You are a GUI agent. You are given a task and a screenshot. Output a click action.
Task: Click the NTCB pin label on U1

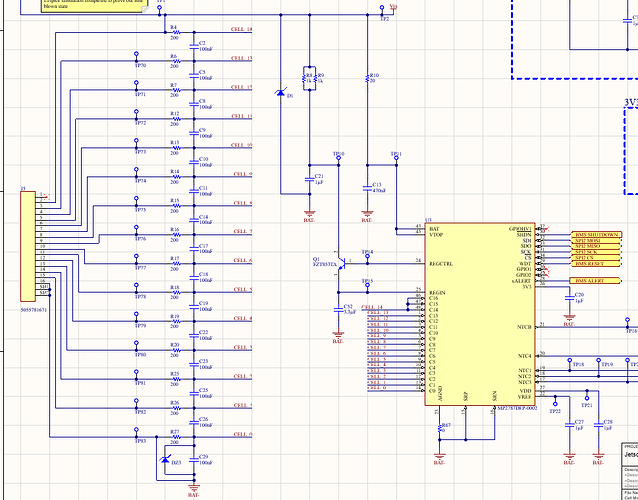[x=524, y=327]
